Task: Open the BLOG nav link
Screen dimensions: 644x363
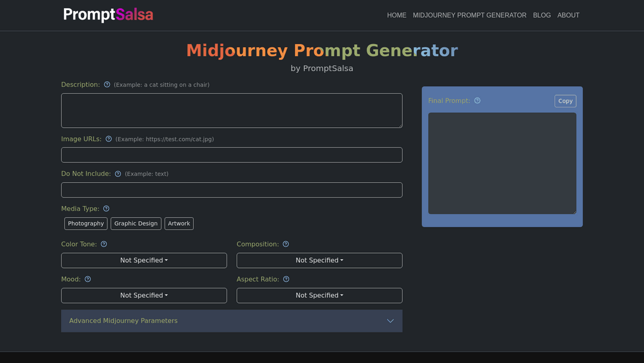Action: (541, 15)
